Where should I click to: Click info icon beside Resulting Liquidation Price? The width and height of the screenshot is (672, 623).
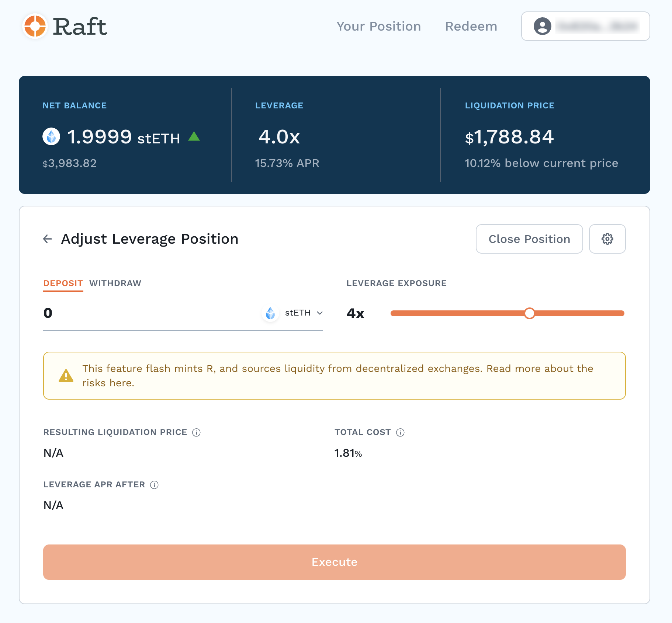tap(197, 432)
